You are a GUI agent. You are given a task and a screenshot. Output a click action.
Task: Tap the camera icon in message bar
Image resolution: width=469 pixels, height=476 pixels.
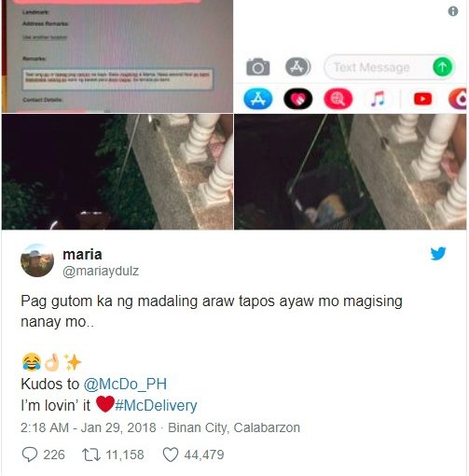[x=257, y=67]
